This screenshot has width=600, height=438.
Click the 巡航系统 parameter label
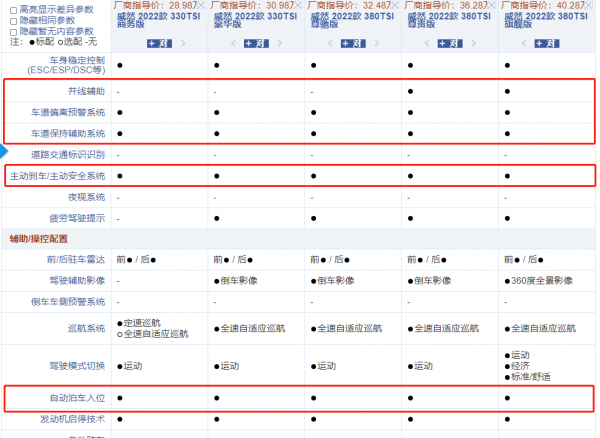coord(86,328)
